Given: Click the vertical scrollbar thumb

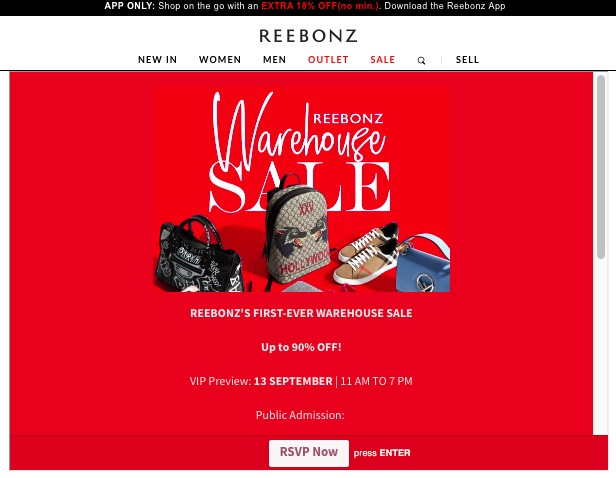Looking at the screenshot, I should click(601, 167).
